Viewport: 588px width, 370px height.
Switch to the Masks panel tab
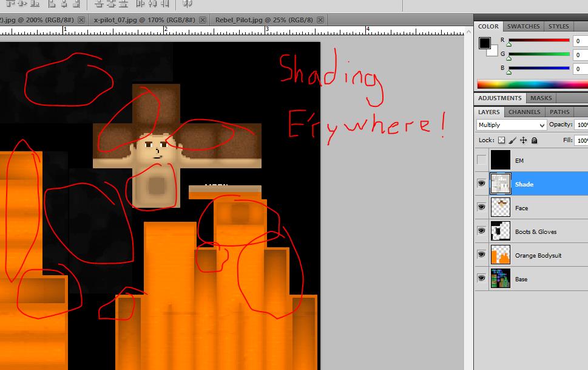(x=541, y=98)
